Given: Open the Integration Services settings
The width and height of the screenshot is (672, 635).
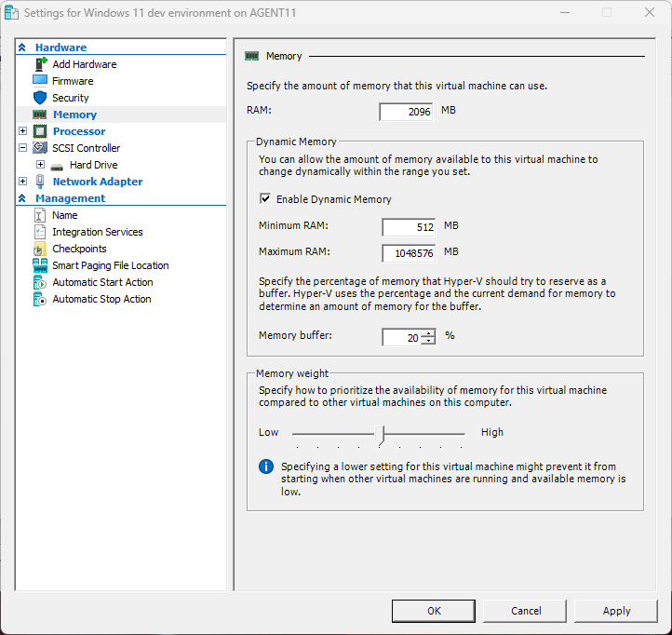Looking at the screenshot, I should [x=97, y=232].
